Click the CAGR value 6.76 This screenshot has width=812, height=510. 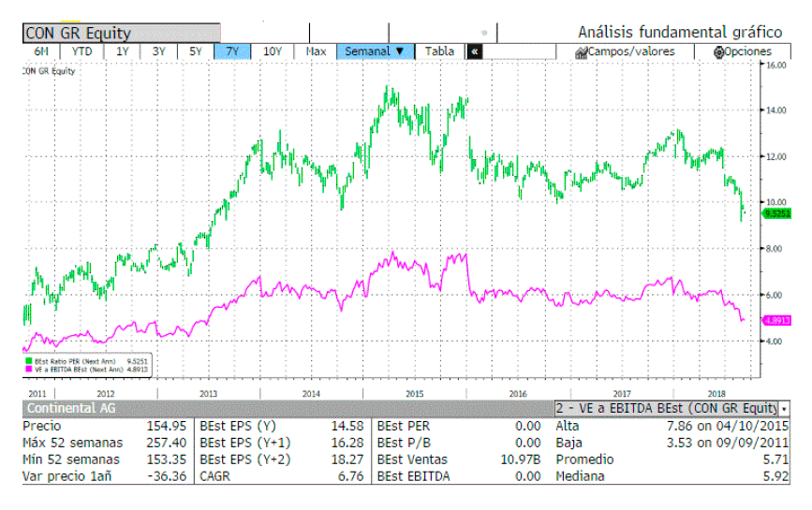350,476
